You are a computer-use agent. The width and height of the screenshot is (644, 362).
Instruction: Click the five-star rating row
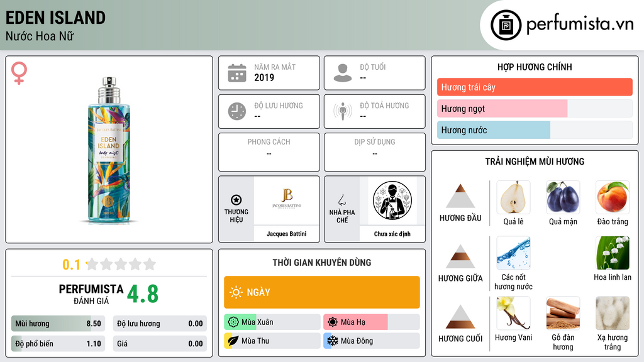point(121,265)
